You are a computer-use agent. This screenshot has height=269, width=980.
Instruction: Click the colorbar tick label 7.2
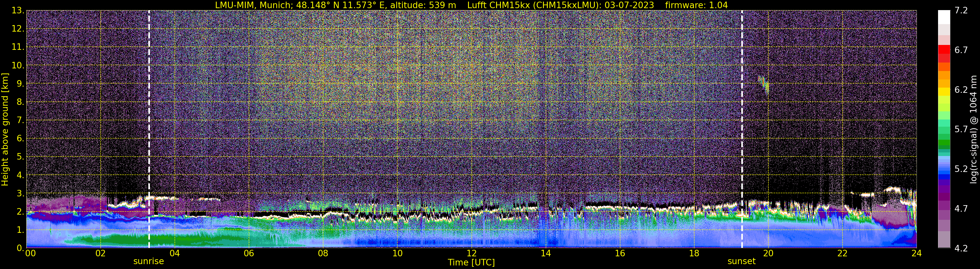pos(961,10)
